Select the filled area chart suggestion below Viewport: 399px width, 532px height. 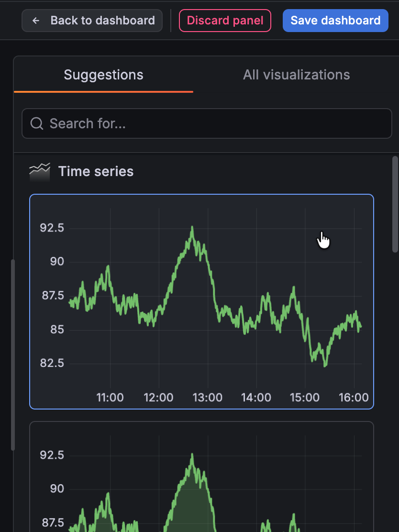pyautogui.click(x=201, y=478)
